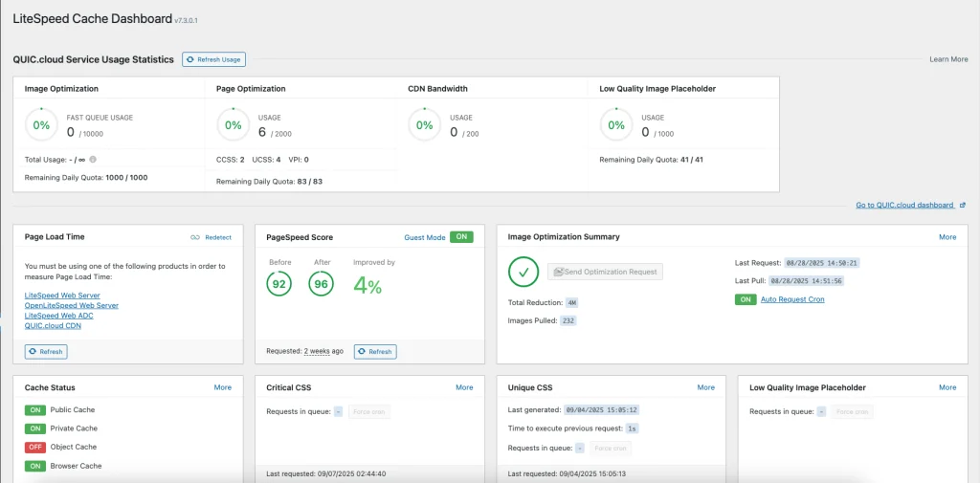The width and height of the screenshot is (980, 483).
Task: Open the Go to QUIC.cloud dashboard link
Action: [905, 205]
